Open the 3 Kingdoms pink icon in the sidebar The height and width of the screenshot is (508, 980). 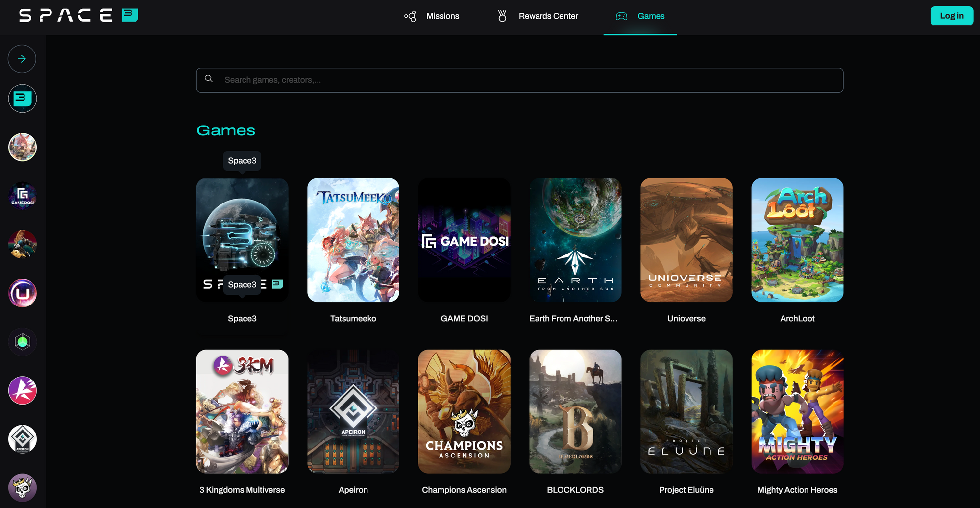point(22,390)
